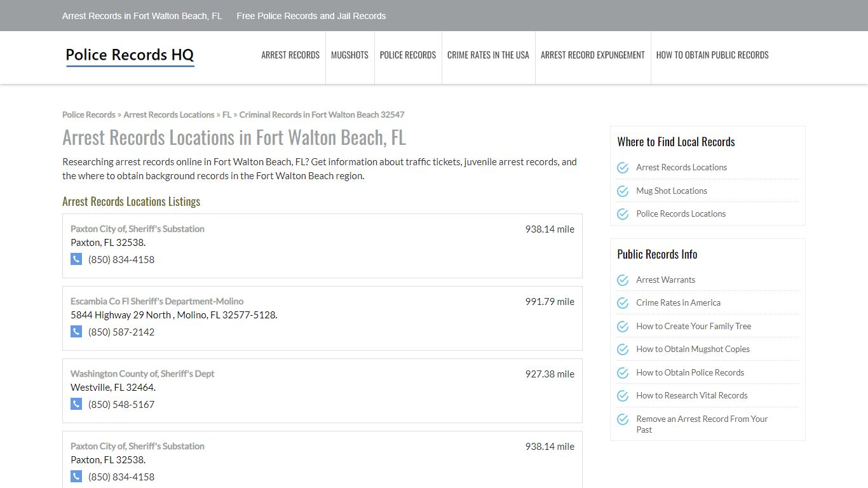The image size is (868, 488).
Task: Click breadcrumb Criminal Records in Fort Walton Beach 32547
Action: point(322,115)
